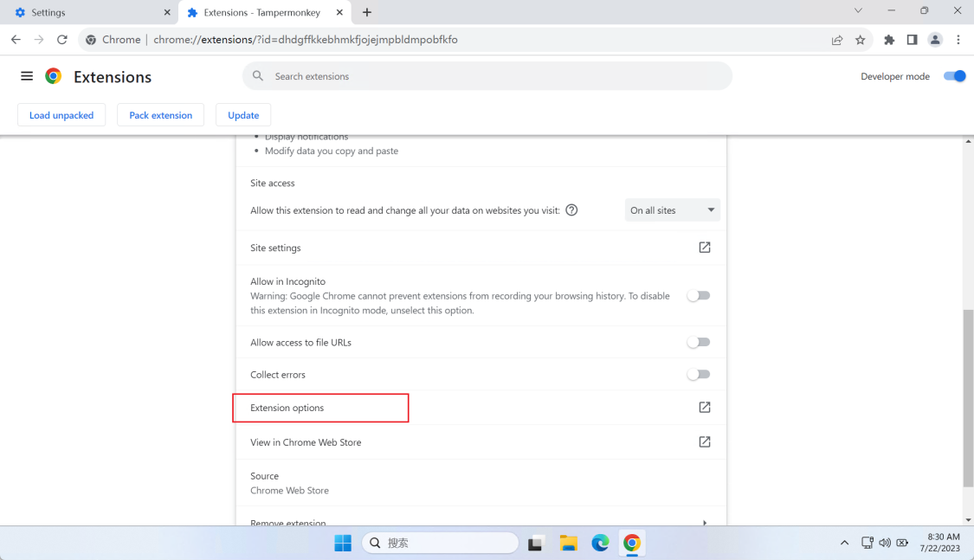Open File Explorer from taskbar
This screenshot has height=560, width=974.
[x=568, y=544]
